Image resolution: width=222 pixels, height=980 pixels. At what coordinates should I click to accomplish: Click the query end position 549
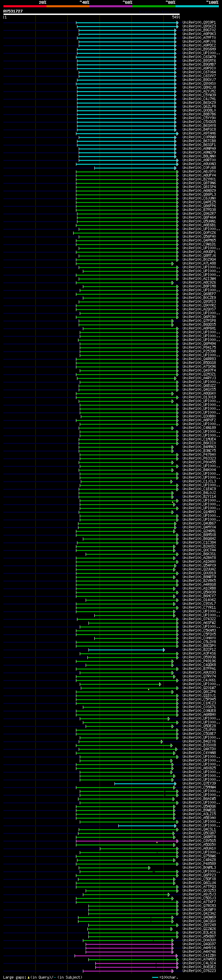(x=175, y=17)
